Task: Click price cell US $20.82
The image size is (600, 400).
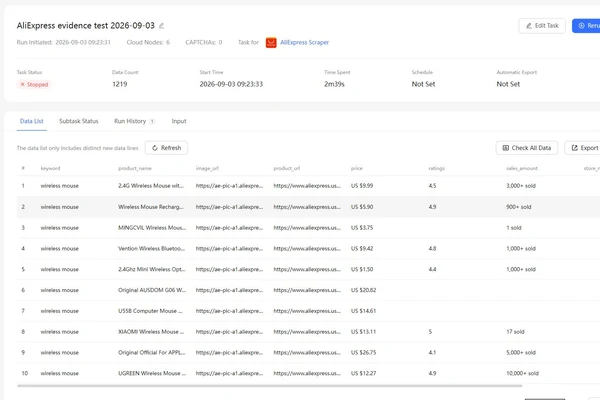Action: click(364, 290)
